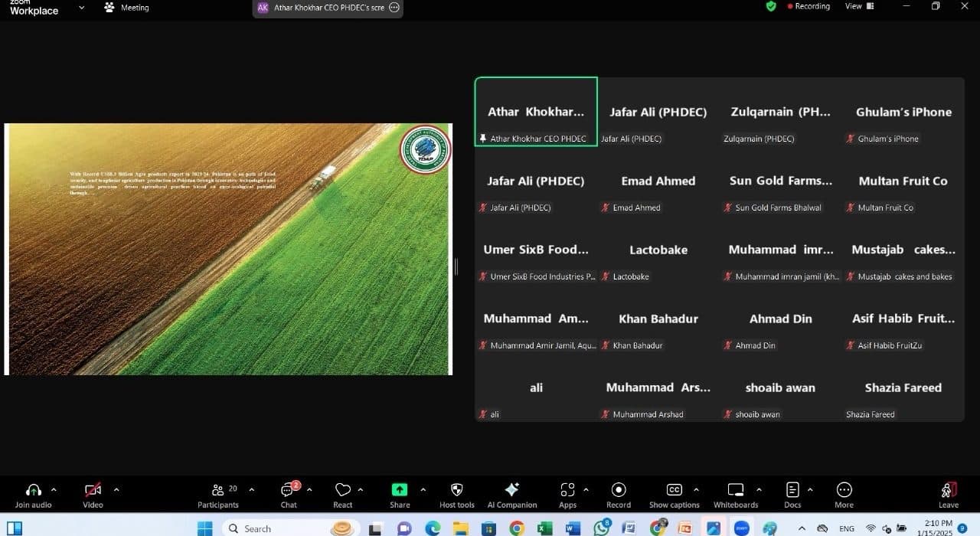Launch the AI Companion
Viewport: 980px width, 536px height.
[512, 491]
